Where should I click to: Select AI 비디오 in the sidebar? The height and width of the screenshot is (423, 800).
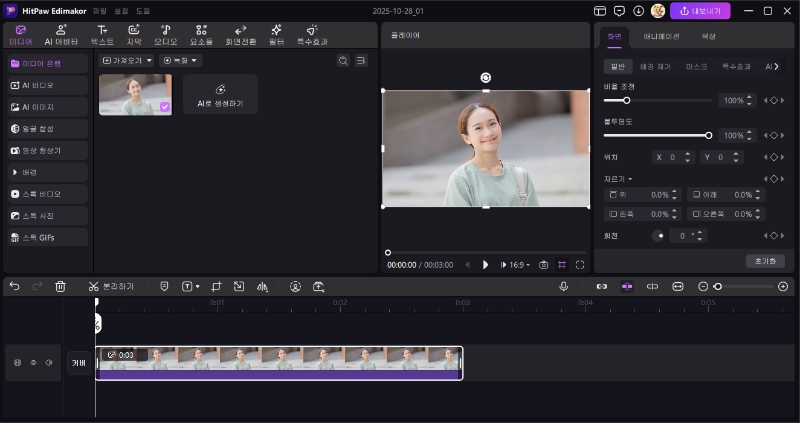click(x=48, y=85)
